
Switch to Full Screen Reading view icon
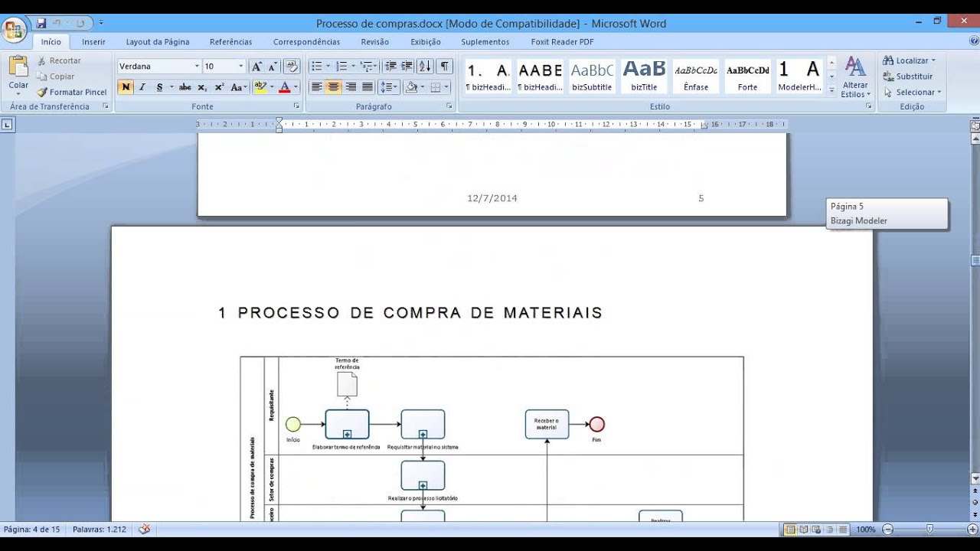tap(804, 529)
